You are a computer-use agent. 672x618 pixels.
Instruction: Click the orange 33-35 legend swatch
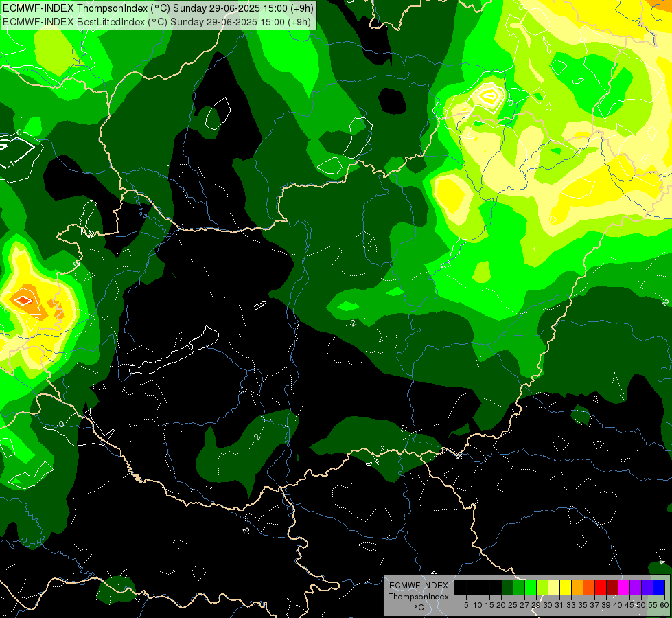(577, 587)
